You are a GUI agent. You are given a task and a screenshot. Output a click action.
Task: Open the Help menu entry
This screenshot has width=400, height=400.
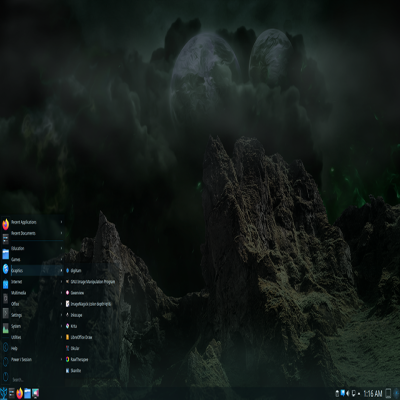(x=37, y=348)
